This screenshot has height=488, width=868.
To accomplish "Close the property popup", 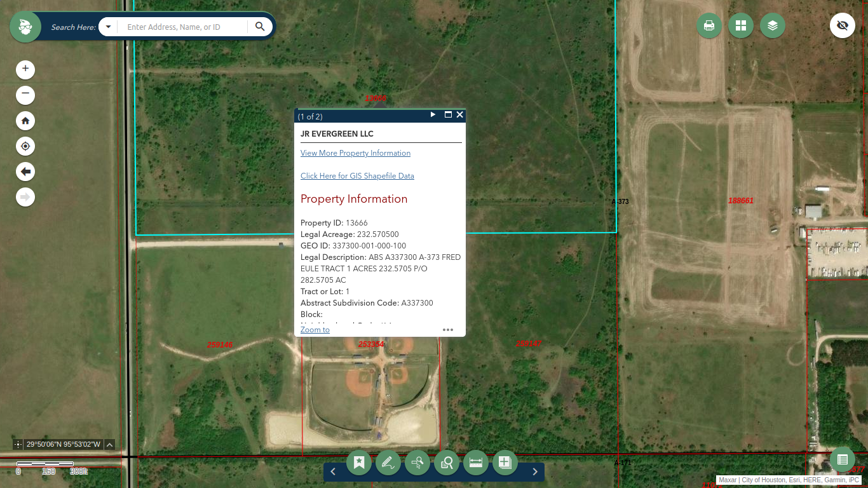I will [460, 115].
